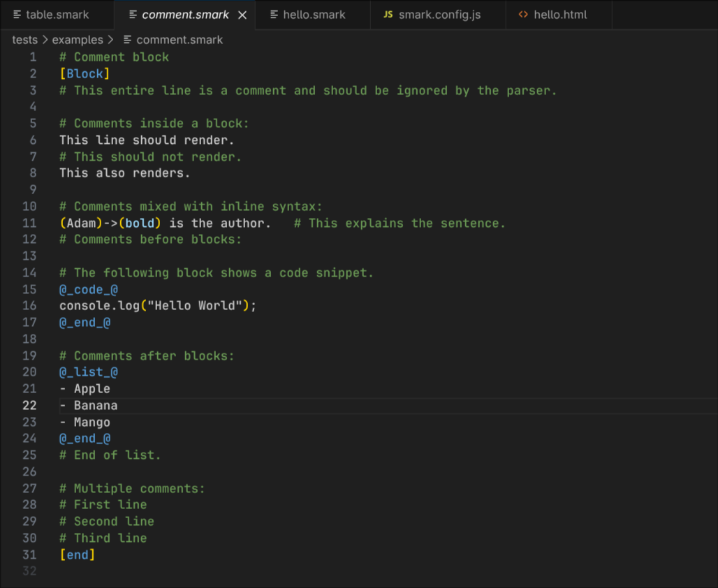The image size is (718, 588).
Task: Click the HTML icon on hello.html tab
Action: tap(523, 14)
